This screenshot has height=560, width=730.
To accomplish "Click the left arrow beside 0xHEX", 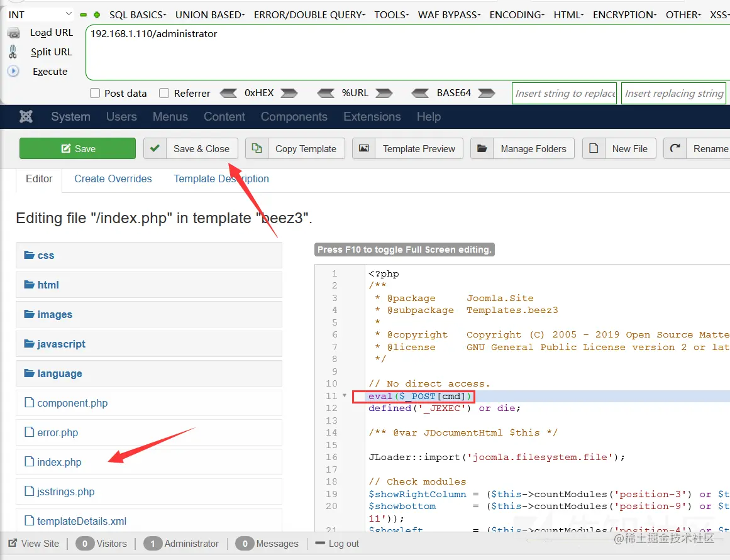I will (x=228, y=93).
